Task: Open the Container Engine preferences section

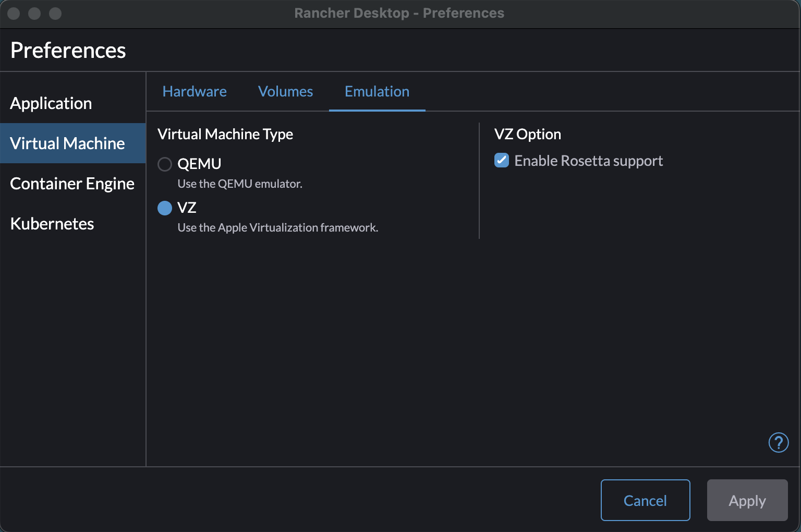Action: tap(72, 184)
